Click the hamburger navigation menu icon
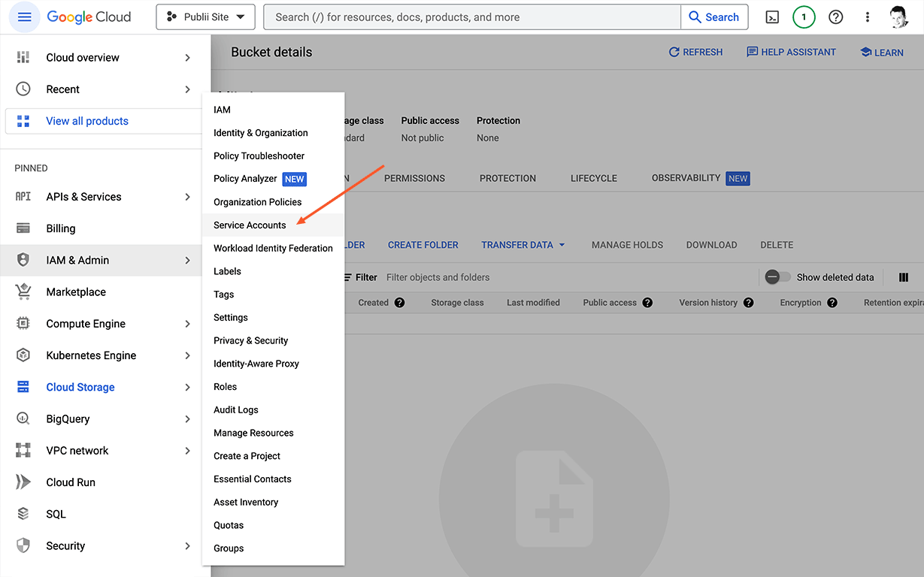The width and height of the screenshot is (924, 577). (x=24, y=17)
